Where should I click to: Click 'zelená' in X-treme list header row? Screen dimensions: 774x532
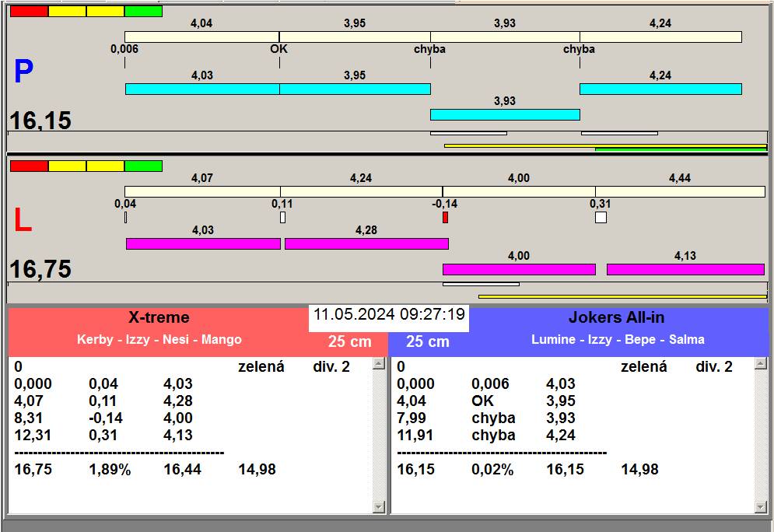(x=261, y=366)
